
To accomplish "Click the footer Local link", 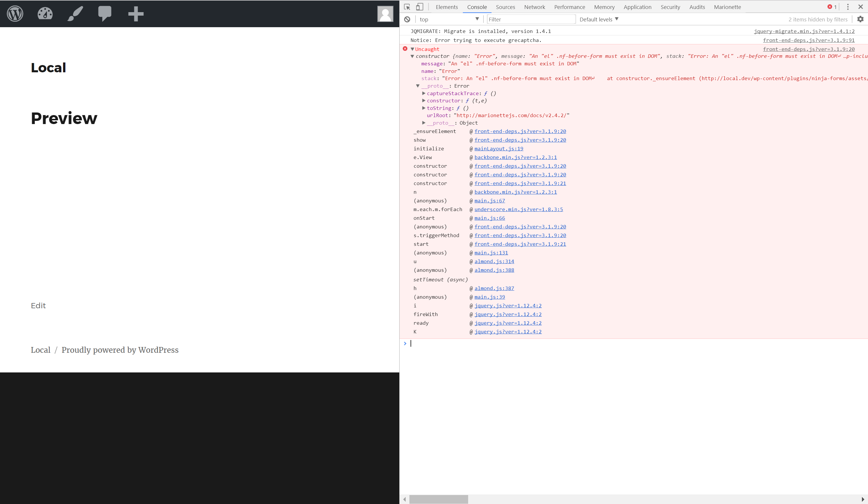I will coord(41,350).
